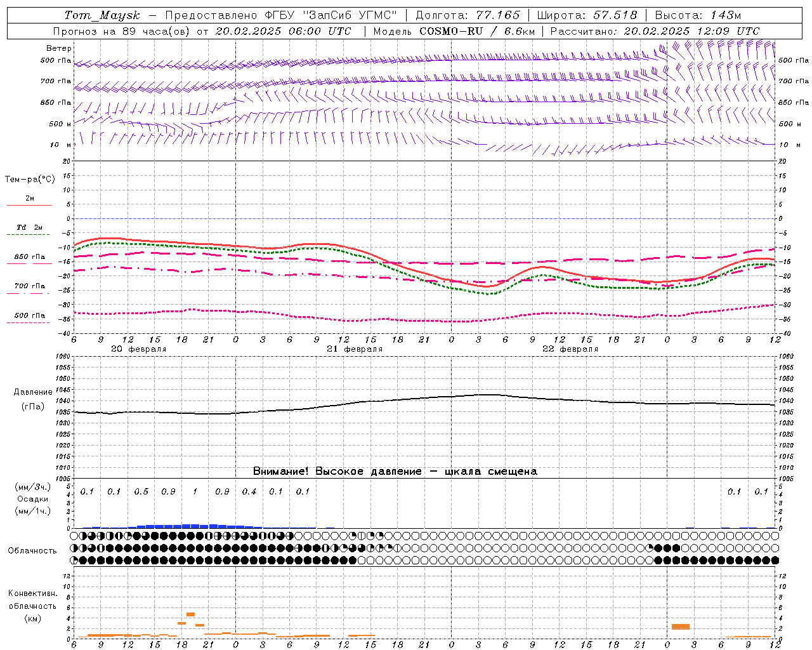Viewport: 812px width, 650px height.
Task: Click the date label 21 февраля
Action: pyautogui.click(x=355, y=349)
